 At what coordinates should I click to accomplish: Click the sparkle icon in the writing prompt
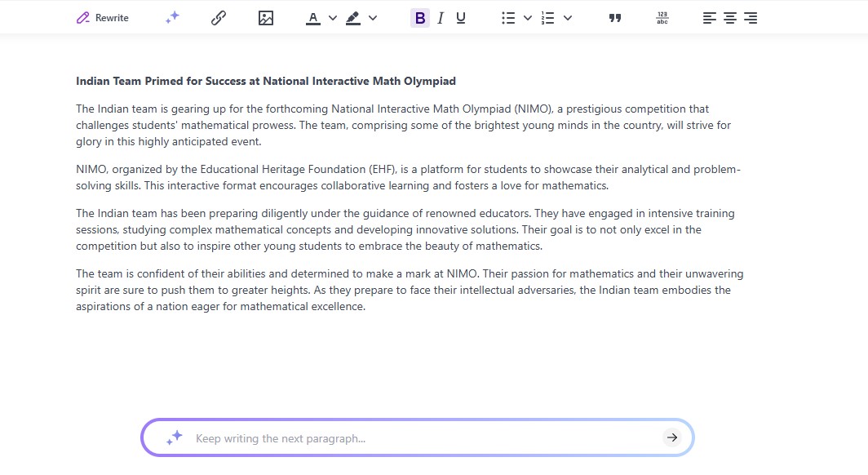(173, 437)
